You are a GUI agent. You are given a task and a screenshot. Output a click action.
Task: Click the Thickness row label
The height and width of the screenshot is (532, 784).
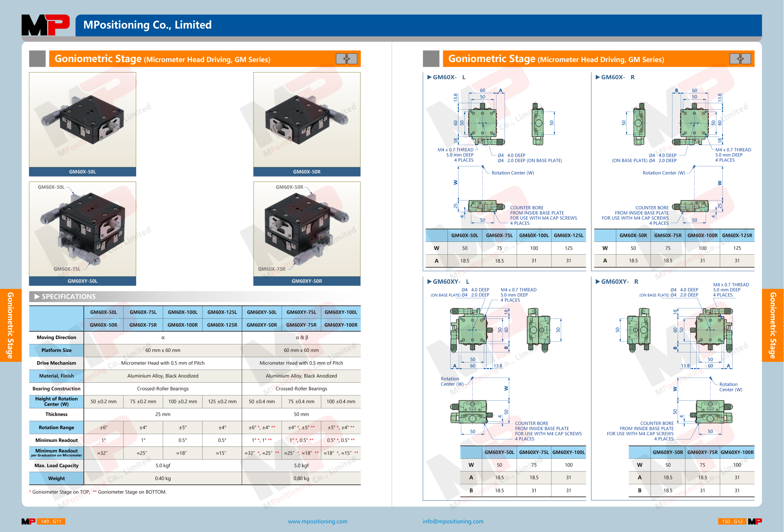(56, 414)
